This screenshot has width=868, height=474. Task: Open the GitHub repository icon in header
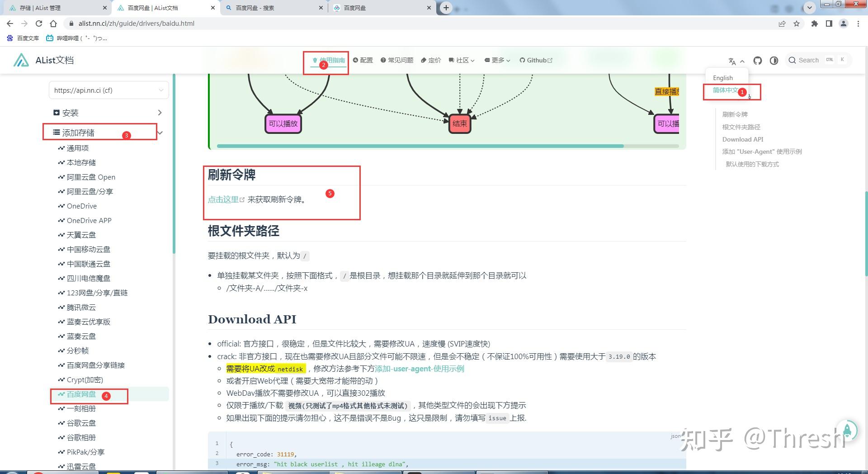coord(758,60)
